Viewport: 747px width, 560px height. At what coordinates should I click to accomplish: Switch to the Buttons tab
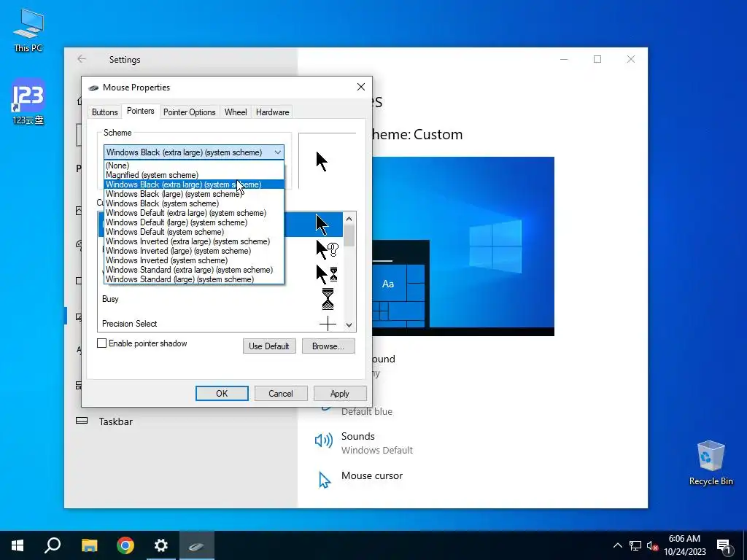click(x=105, y=112)
